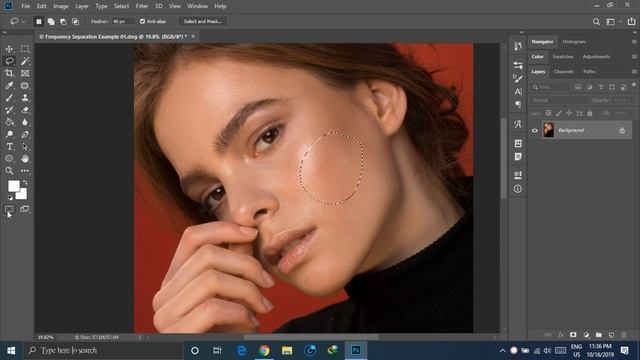
Task: Open the Edit Toolbar three-dots menu
Action: point(25,171)
